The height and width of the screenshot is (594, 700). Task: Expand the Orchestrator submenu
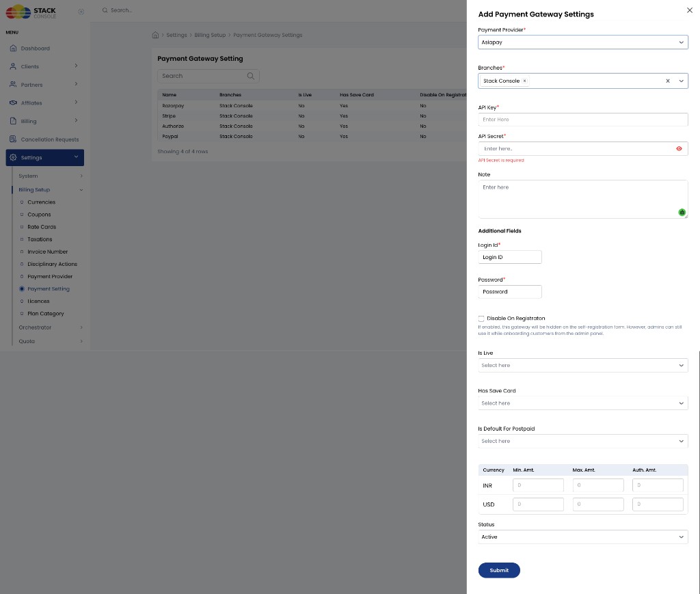point(81,327)
